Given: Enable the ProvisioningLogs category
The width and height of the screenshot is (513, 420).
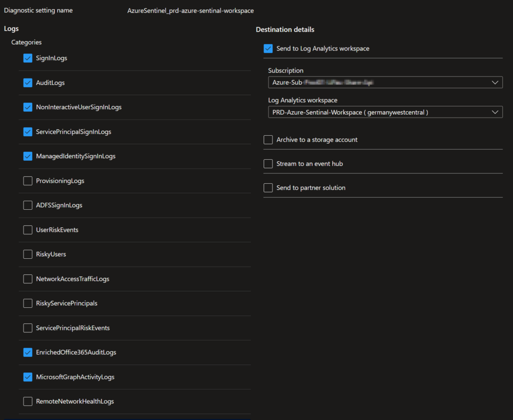Looking at the screenshot, I should coord(28,181).
